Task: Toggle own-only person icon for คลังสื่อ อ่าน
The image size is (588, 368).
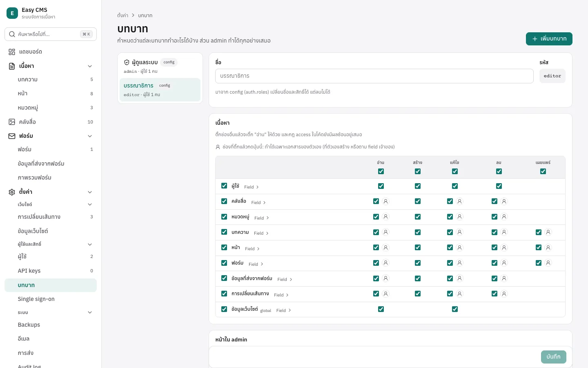Action: 386,201
